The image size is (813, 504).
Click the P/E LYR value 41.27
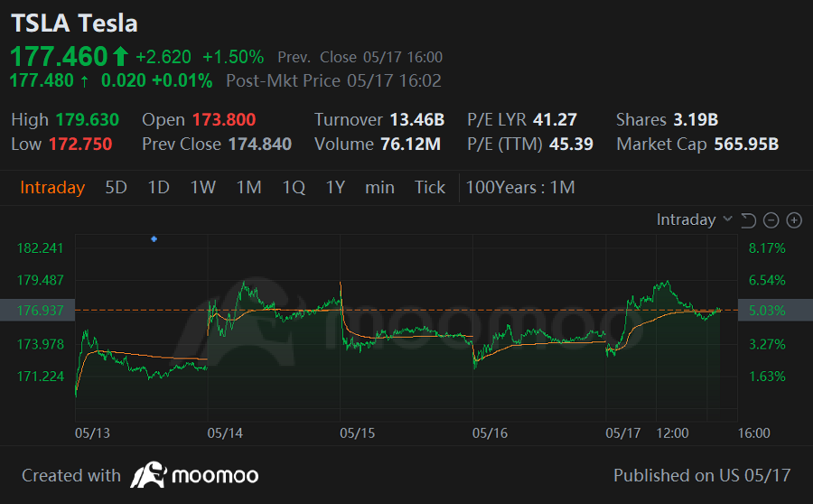click(555, 120)
